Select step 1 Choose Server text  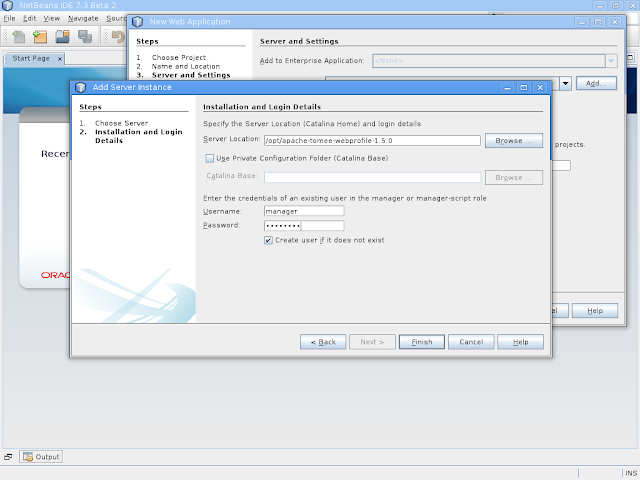point(121,123)
